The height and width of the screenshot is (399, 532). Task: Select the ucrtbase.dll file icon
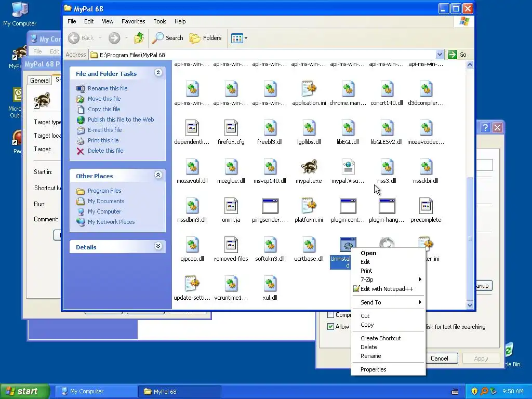(x=309, y=245)
